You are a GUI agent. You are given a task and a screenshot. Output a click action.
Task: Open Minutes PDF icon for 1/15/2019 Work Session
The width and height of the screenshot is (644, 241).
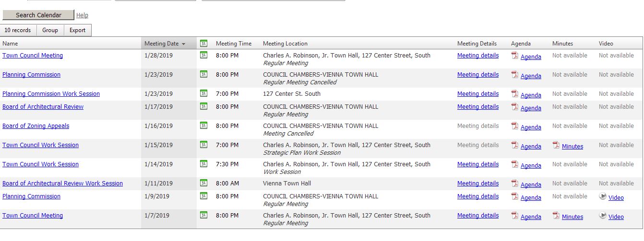click(556, 145)
